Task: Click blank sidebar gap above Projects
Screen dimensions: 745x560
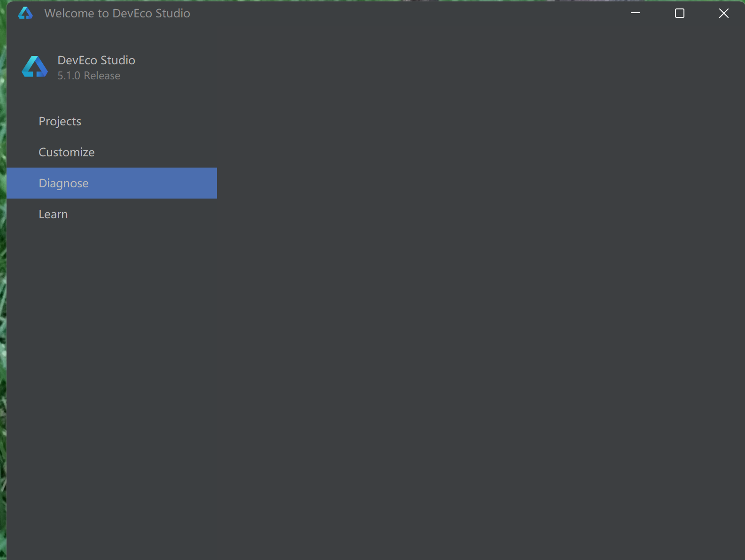Action: 112,98
